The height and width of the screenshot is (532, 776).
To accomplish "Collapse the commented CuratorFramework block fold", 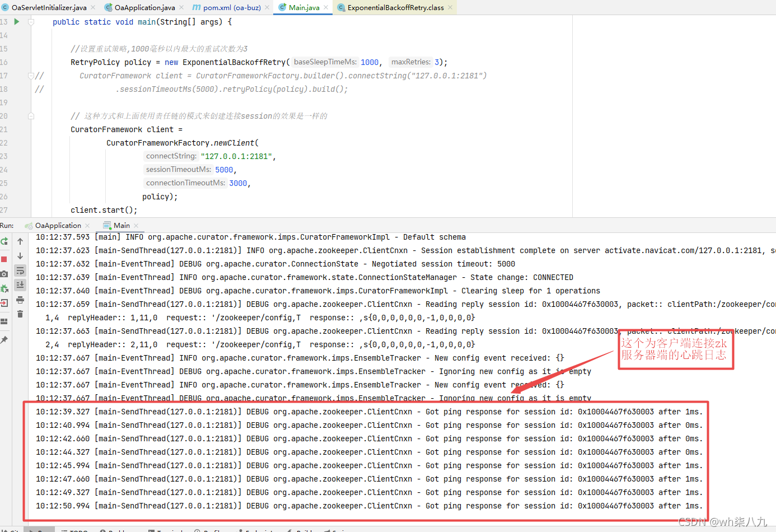I will pos(31,76).
